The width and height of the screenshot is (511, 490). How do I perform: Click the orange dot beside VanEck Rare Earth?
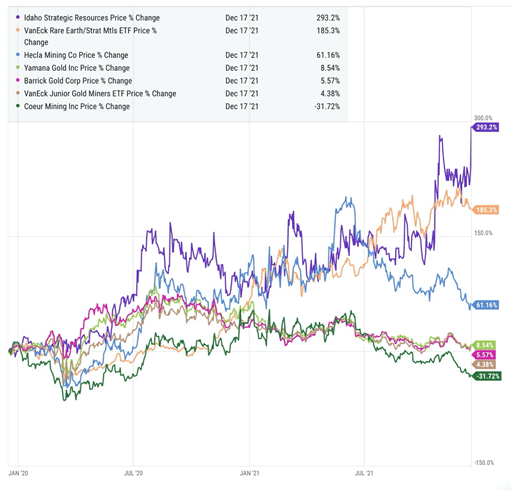coord(18,30)
